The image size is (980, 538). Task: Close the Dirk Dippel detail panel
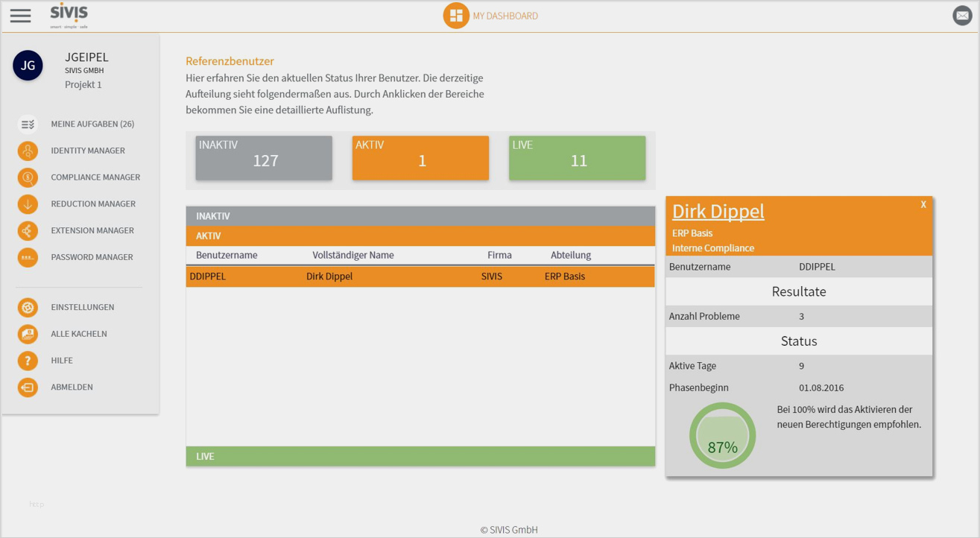923,204
